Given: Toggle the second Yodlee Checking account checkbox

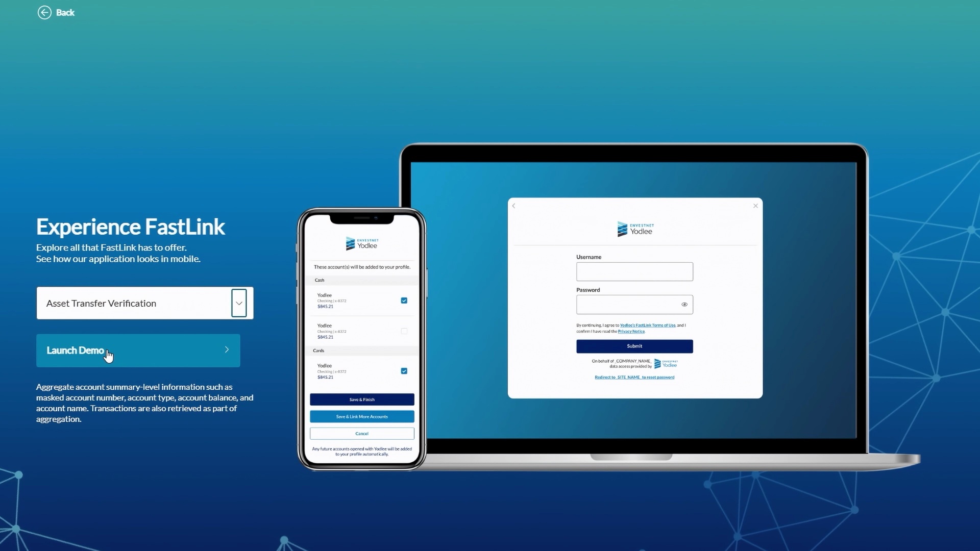Looking at the screenshot, I should [404, 330].
